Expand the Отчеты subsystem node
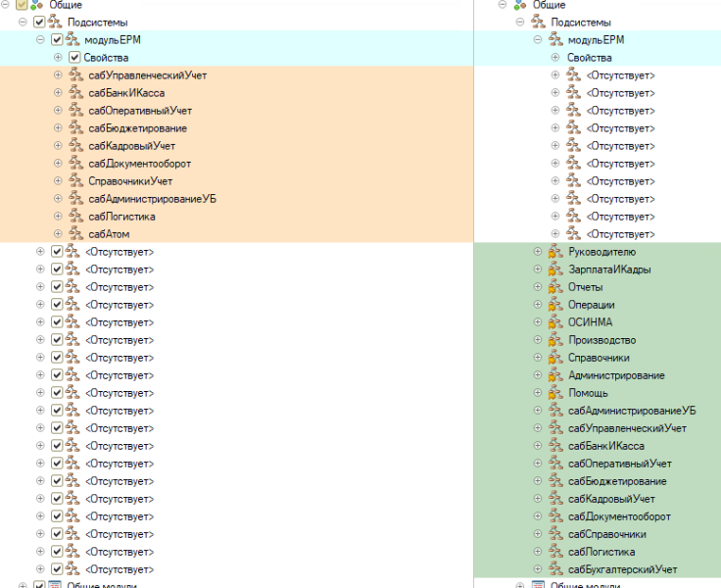Image resolution: width=721 pixels, height=588 pixels. pyautogui.click(x=538, y=287)
